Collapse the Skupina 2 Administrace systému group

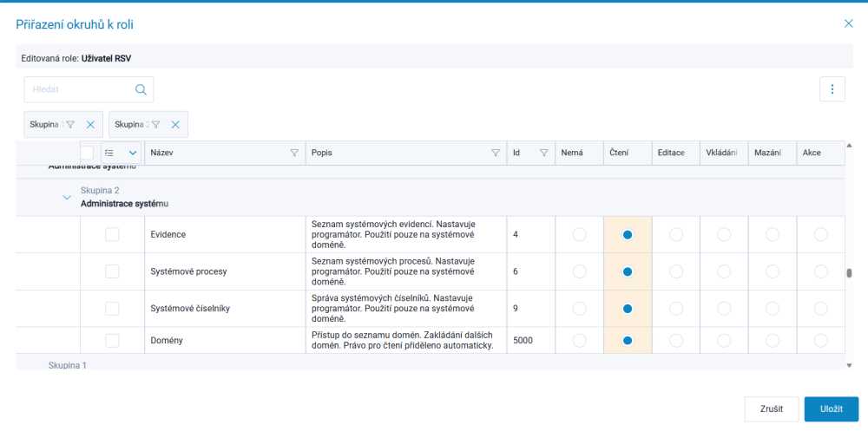67,197
